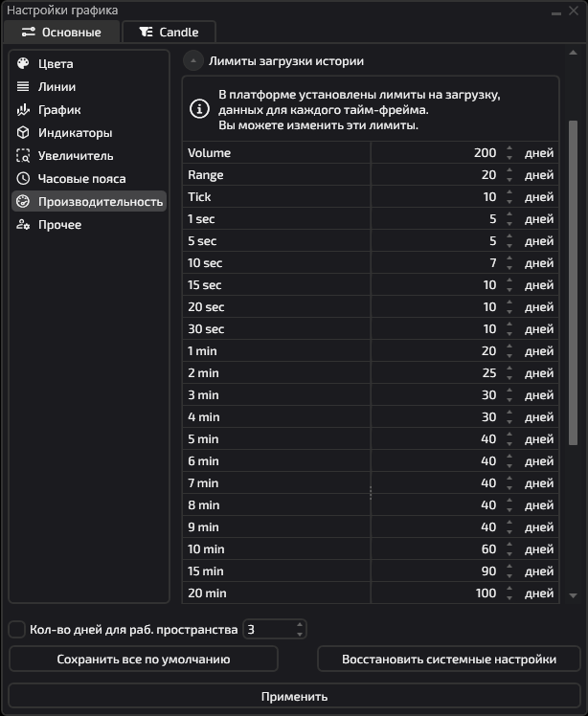This screenshot has width=588, height=716.
Task: Click the Indicators cube icon
Action: (23, 133)
